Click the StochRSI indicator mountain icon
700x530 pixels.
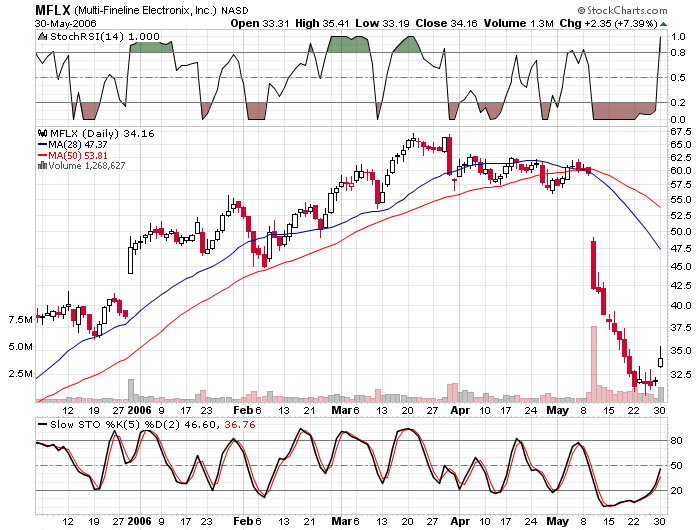[43, 37]
